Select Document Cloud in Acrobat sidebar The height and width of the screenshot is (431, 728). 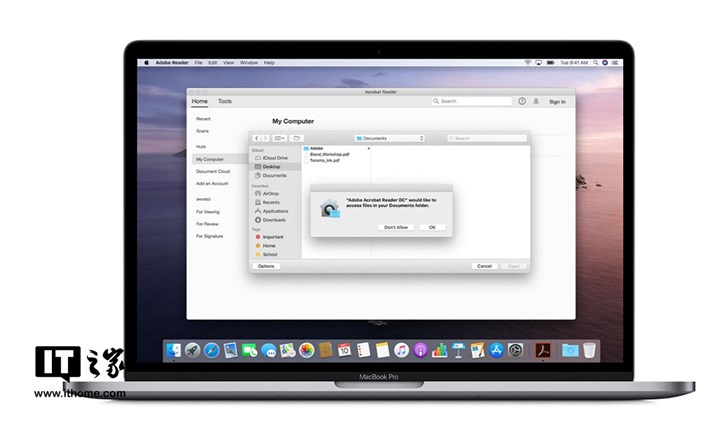click(213, 171)
